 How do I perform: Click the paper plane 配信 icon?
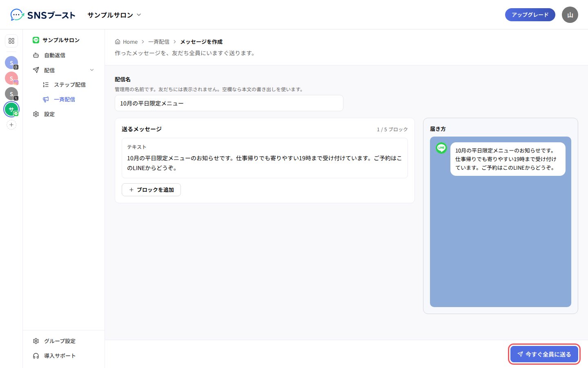[36, 70]
